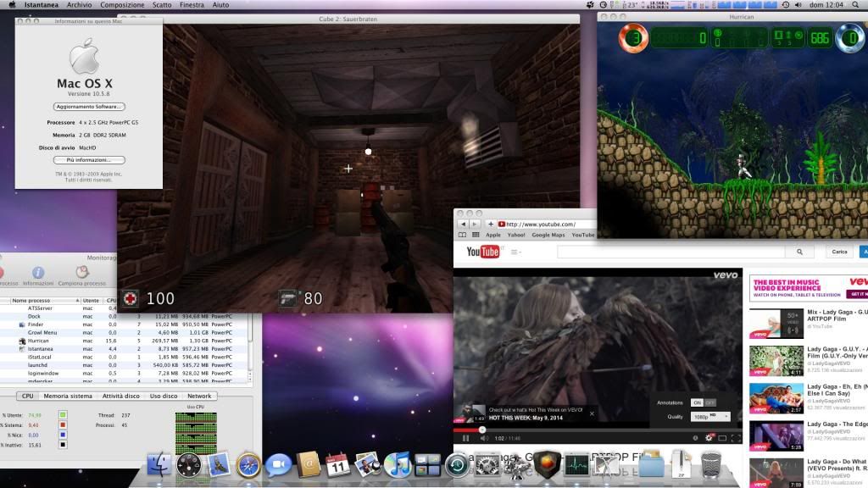Image resolution: width=868 pixels, height=488 pixels.
Task: Open Finder from the Dock
Action: 159,463
